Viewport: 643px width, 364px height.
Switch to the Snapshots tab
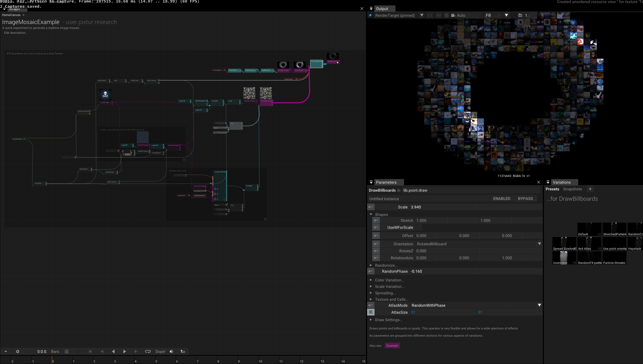click(573, 189)
